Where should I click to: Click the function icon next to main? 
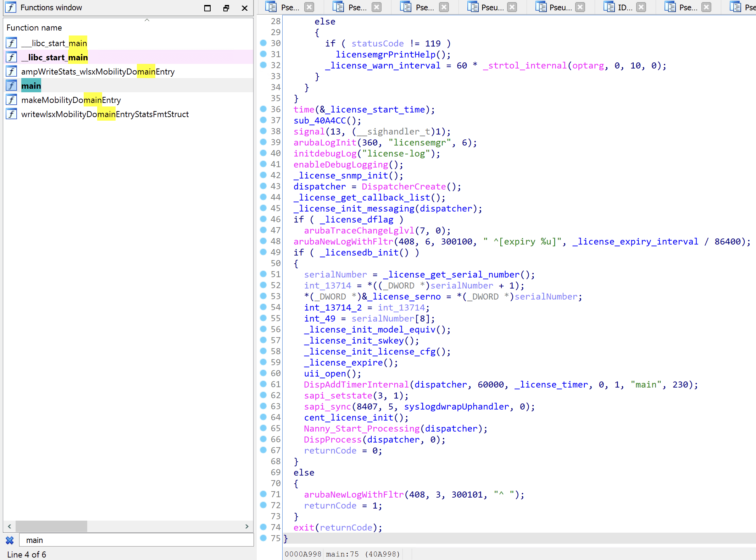[11, 86]
